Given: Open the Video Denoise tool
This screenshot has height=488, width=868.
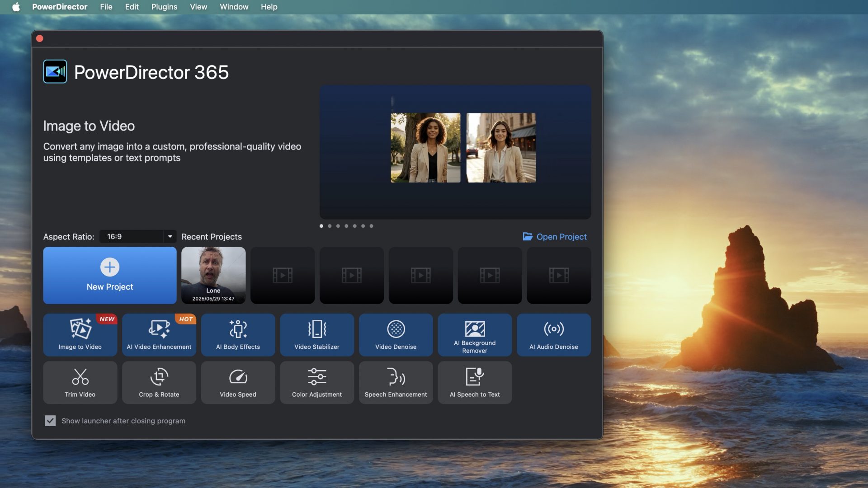Looking at the screenshot, I should 396,335.
